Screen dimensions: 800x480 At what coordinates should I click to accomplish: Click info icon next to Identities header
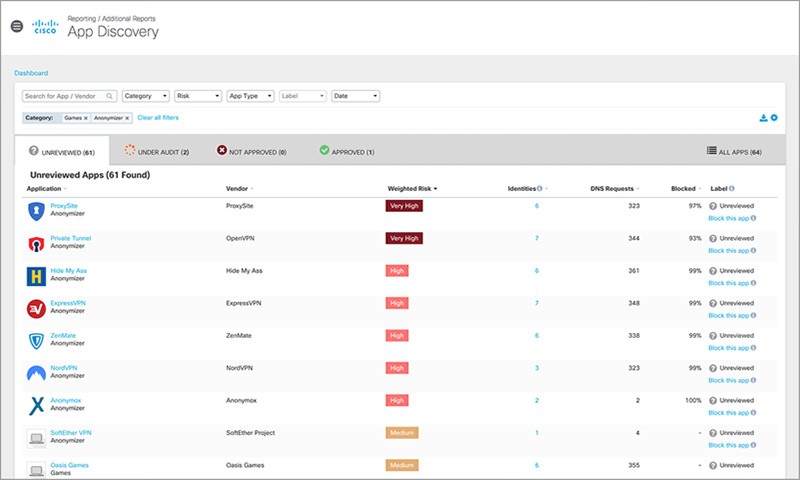pos(540,189)
